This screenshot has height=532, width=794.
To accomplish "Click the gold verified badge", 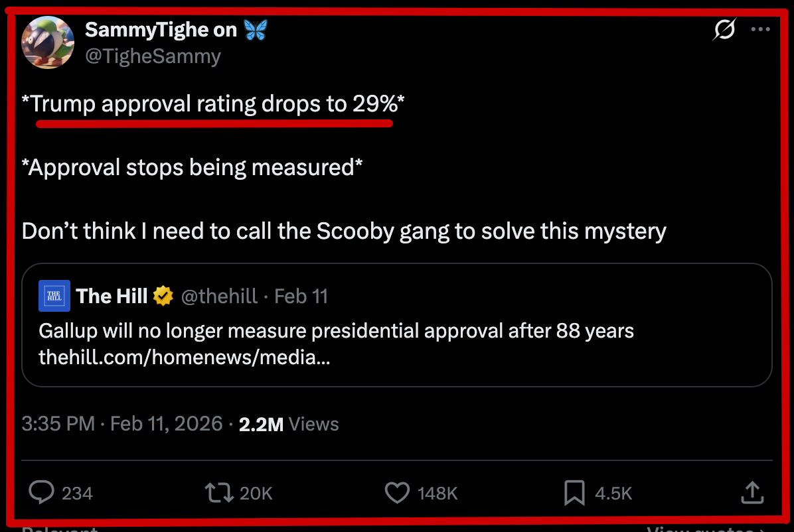I will (x=163, y=296).
